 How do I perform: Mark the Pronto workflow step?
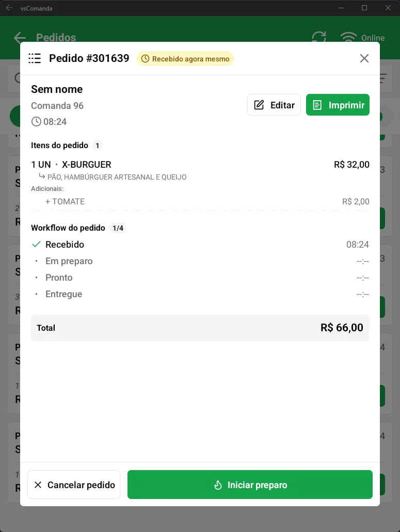[58, 277]
